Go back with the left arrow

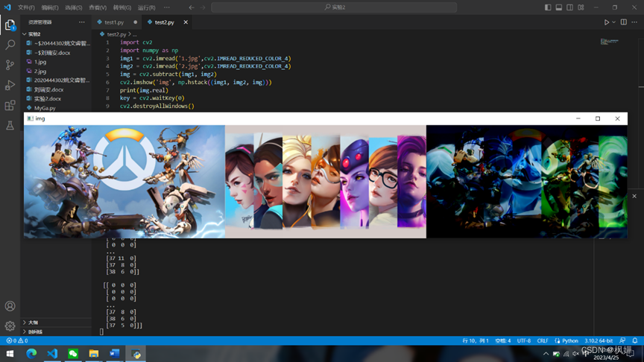192,7
